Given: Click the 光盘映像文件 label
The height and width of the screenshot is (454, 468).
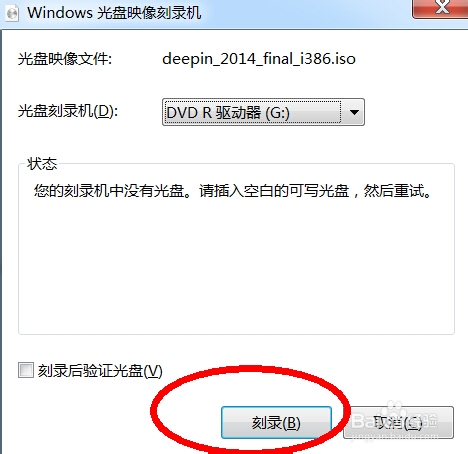Looking at the screenshot, I should [x=65, y=59].
